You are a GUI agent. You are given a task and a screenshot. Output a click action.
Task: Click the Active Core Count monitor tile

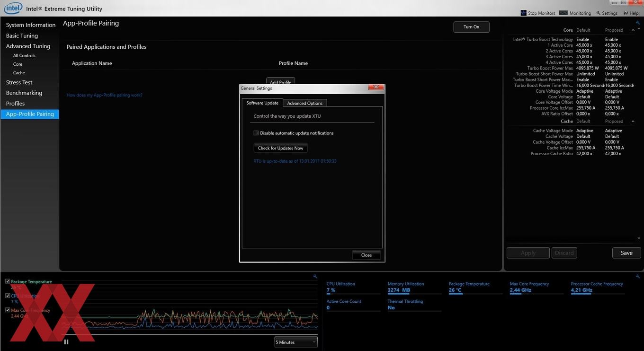(x=353, y=305)
